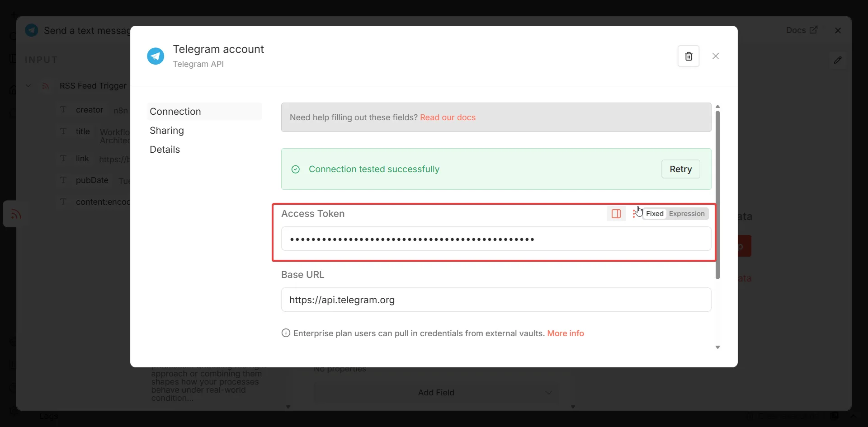This screenshot has height=427, width=868.
Task: Click the Connection tested successfully message
Action: pyautogui.click(x=374, y=169)
